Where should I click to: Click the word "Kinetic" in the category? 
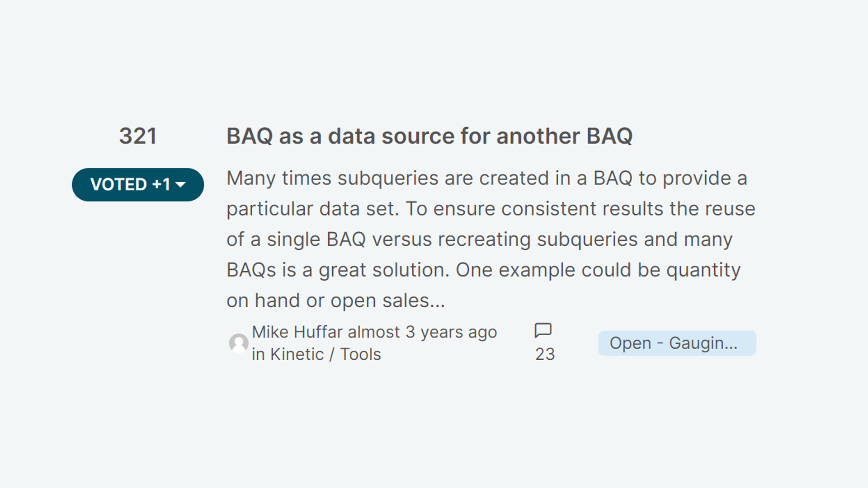click(297, 354)
